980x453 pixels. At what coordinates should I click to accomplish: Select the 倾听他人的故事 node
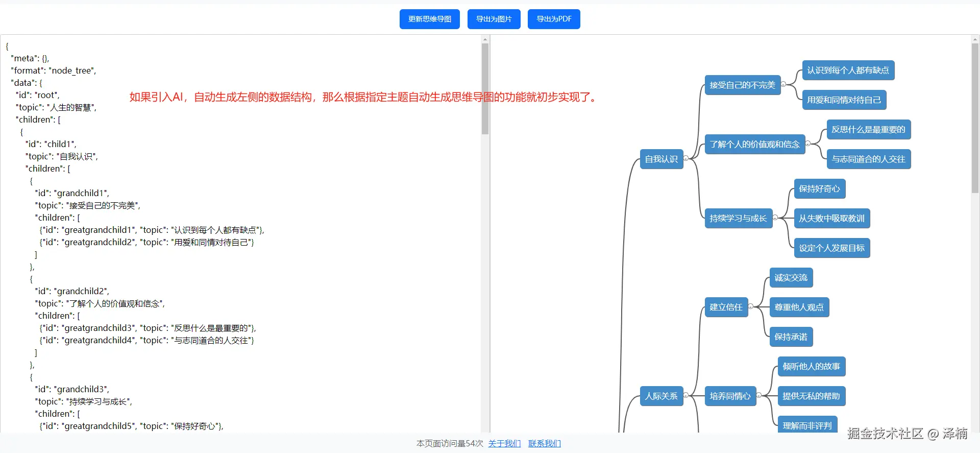coord(811,367)
